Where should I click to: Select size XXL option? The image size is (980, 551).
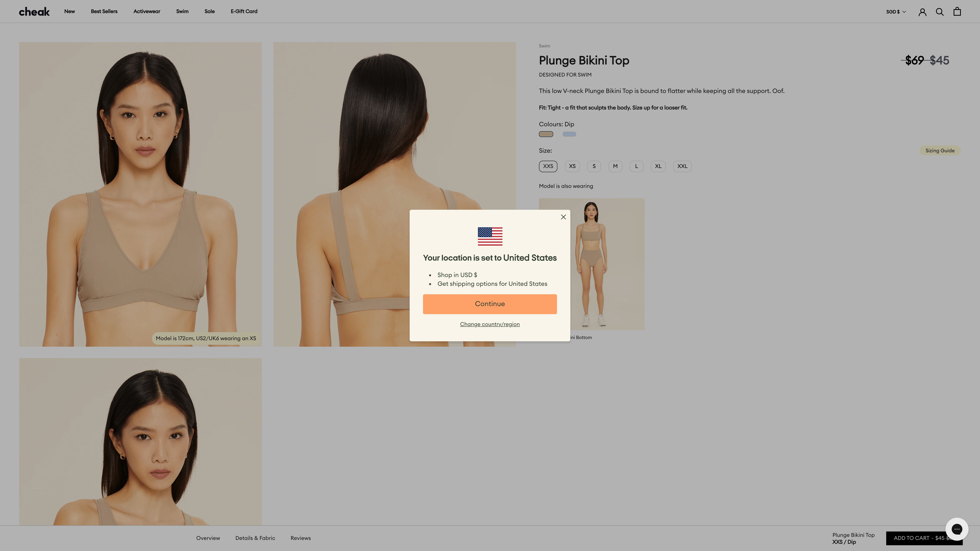coord(682,166)
